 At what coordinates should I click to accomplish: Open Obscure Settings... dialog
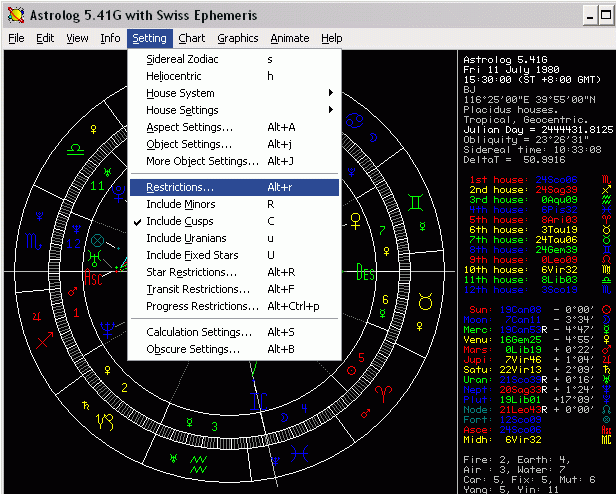click(x=234, y=349)
